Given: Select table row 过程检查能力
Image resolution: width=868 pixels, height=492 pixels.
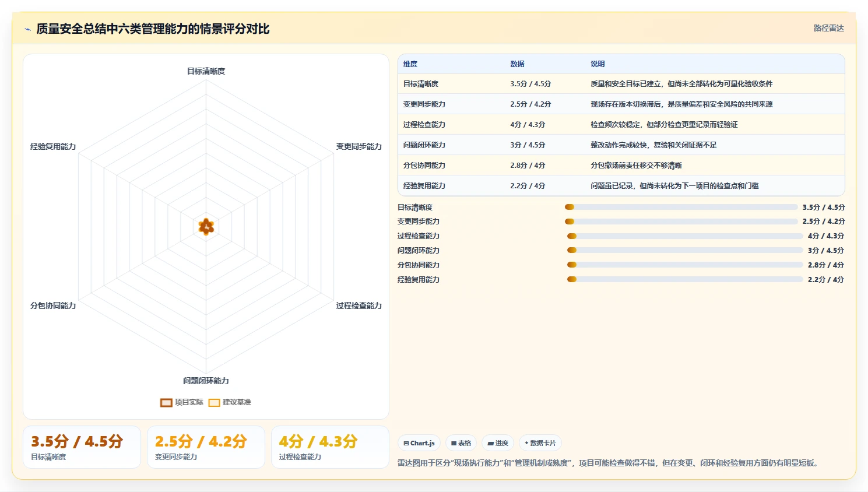Looking at the screenshot, I should tap(621, 124).
